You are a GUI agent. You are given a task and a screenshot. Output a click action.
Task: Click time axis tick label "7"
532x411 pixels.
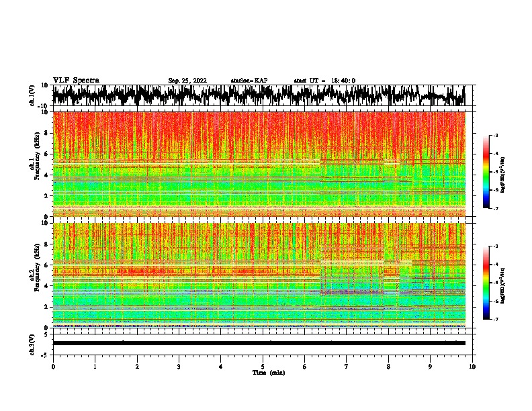347,367
